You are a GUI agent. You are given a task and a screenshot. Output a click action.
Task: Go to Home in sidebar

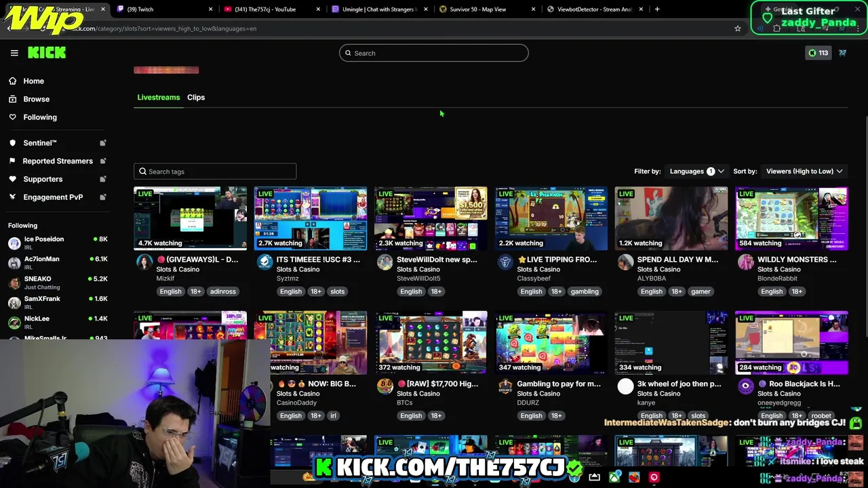33,81
